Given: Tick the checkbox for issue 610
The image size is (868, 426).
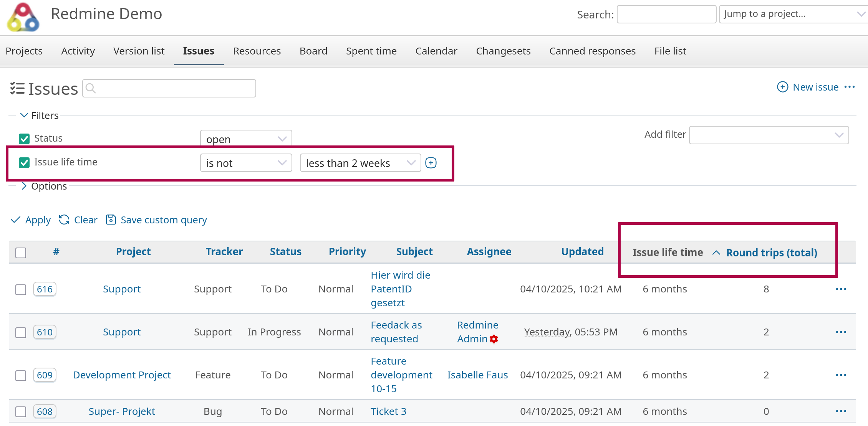Looking at the screenshot, I should [21, 332].
